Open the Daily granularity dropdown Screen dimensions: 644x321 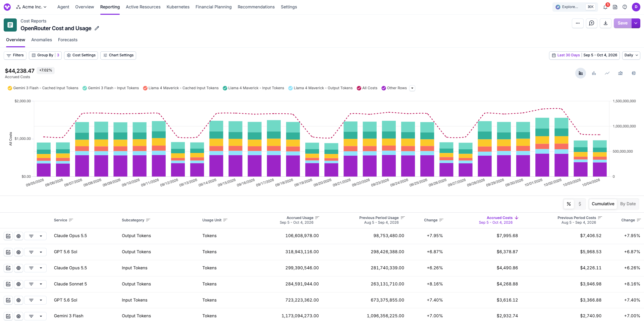[631, 55]
